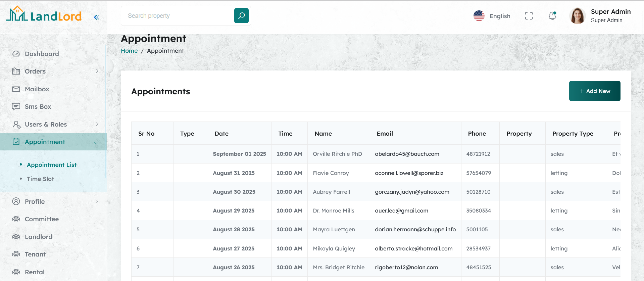Toggle fullscreen mode icon
Screen dimensions: 644x281
pos(529,16)
